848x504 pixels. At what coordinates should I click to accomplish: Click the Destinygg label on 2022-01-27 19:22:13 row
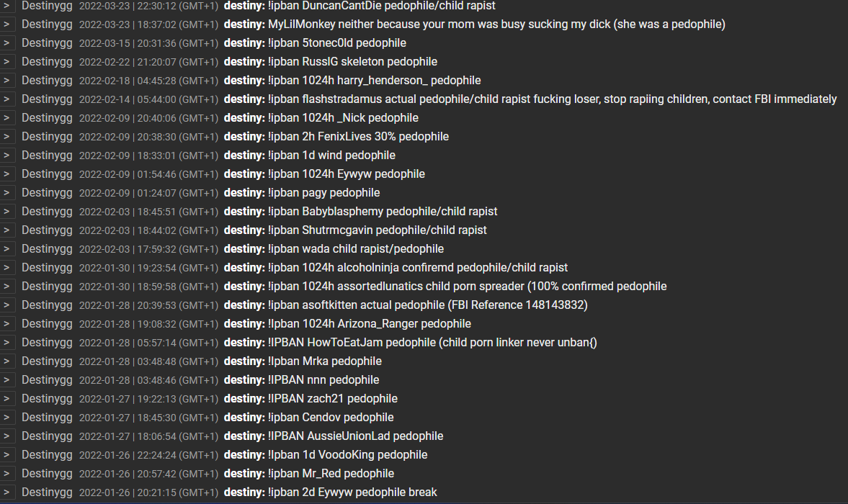[x=47, y=399]
